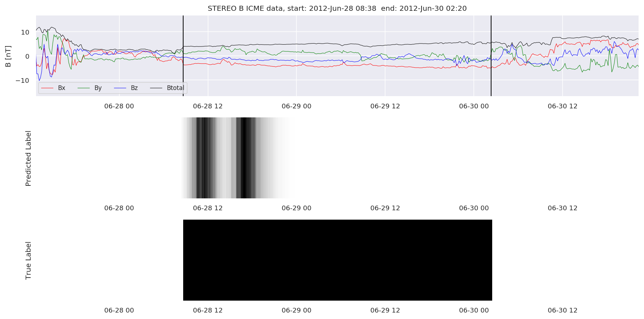Viewport: 644px width, 319px height.
Task: Click "06-28 12" tick under the Predicted Label panel
Action: [x=208, y=208]
